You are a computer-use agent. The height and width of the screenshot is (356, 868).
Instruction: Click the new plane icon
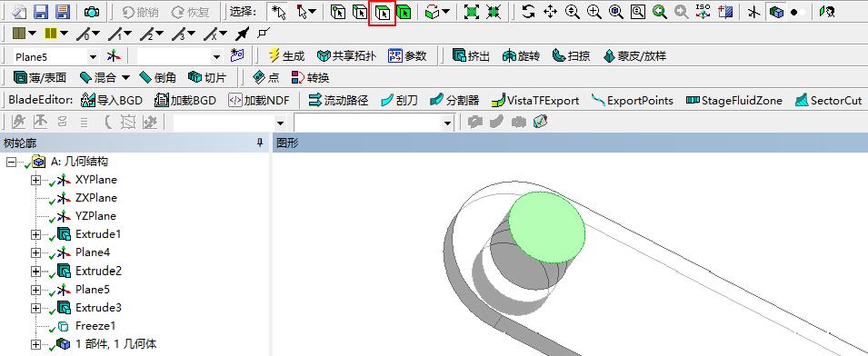tap(114, 55)
